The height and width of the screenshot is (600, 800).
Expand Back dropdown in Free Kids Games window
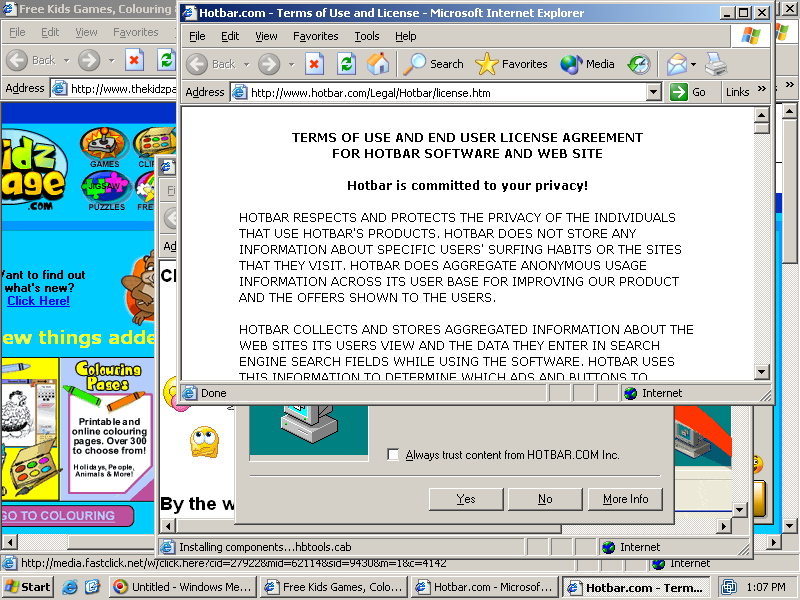pyautogui.click(x=66, y=60)
